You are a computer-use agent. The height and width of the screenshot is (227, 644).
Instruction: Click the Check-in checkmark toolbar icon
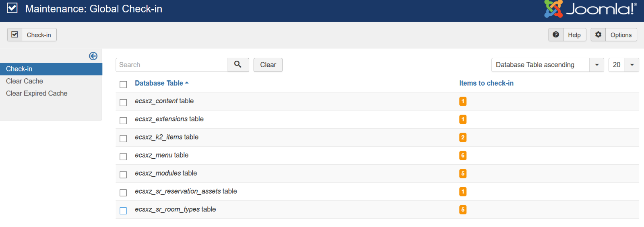pos(15,35)
